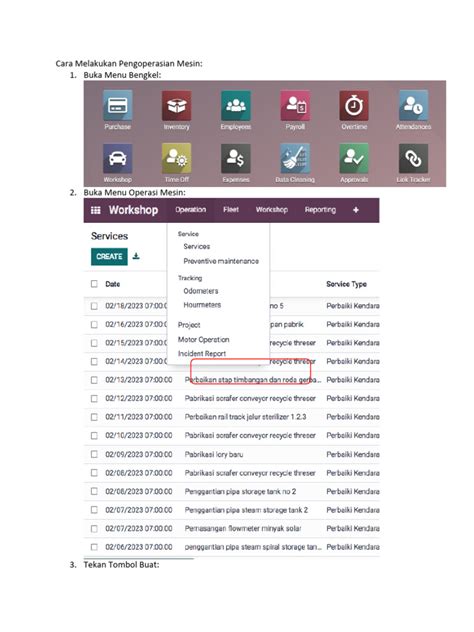Toggle the select-all checkbox beside Date header

(x=94, y=284)
